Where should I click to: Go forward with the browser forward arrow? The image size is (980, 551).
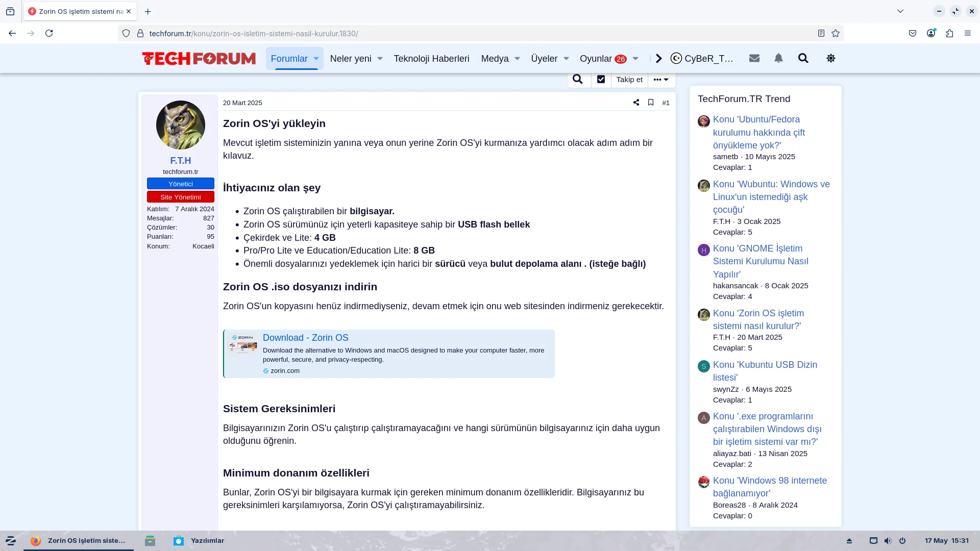click(31, 33)
